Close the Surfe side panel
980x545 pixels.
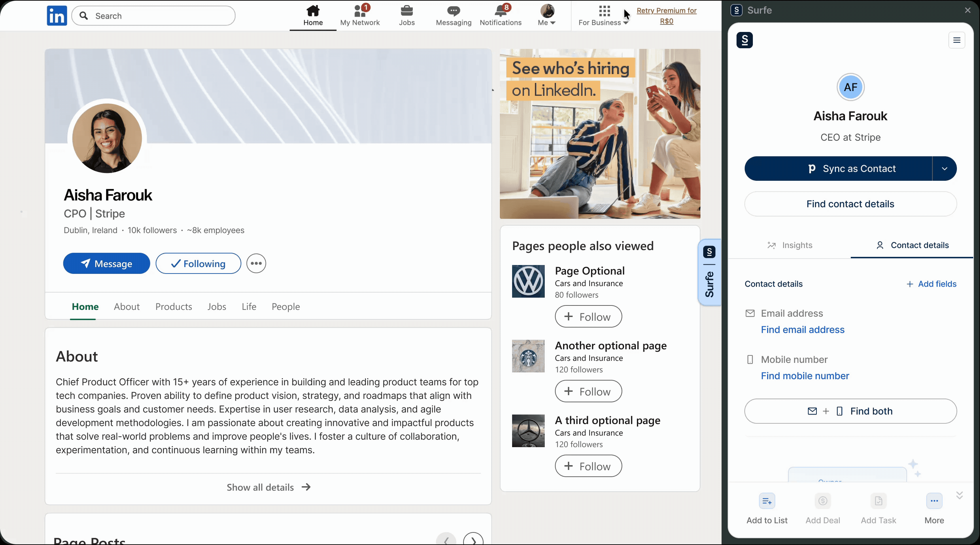(967, 10)
